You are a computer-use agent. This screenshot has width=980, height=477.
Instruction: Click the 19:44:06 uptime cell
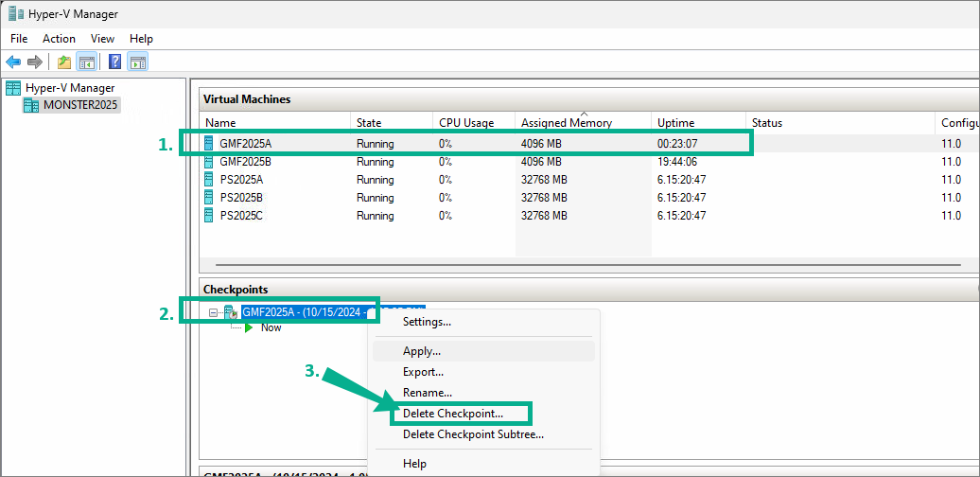tap(677, 162)
